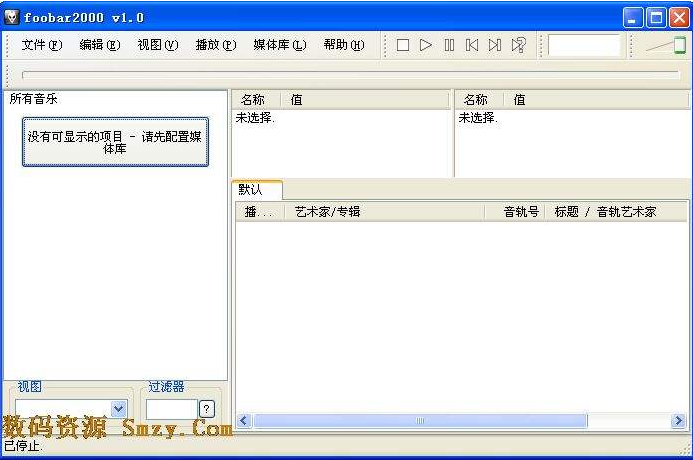
Task: Minimize the foobar2000 window
Action: 633,18
